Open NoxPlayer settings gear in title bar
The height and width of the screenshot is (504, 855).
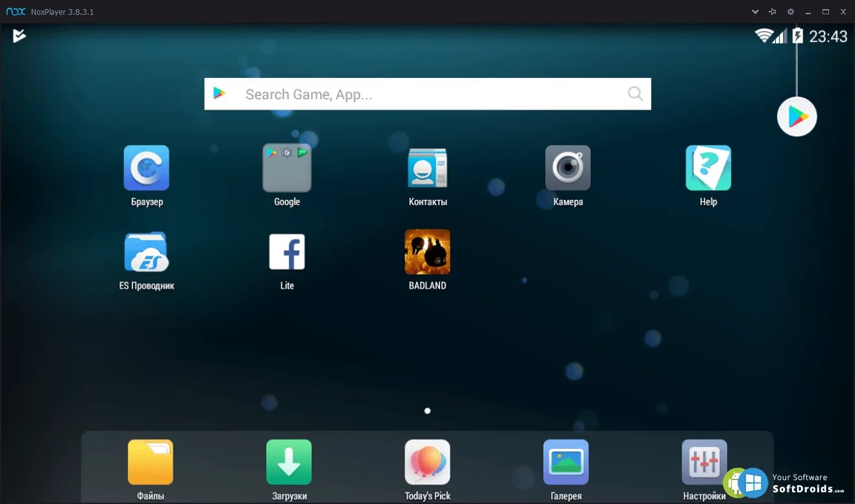(x=791, y=12)
